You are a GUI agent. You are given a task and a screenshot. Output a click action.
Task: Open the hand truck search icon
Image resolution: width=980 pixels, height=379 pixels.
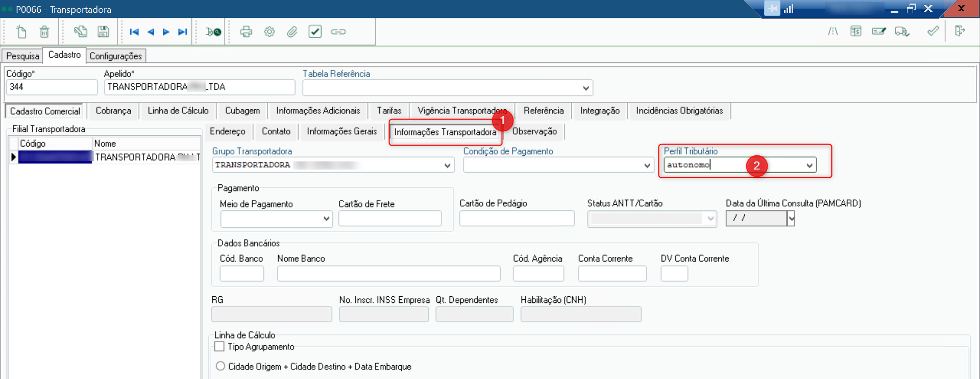click(213, 32)
